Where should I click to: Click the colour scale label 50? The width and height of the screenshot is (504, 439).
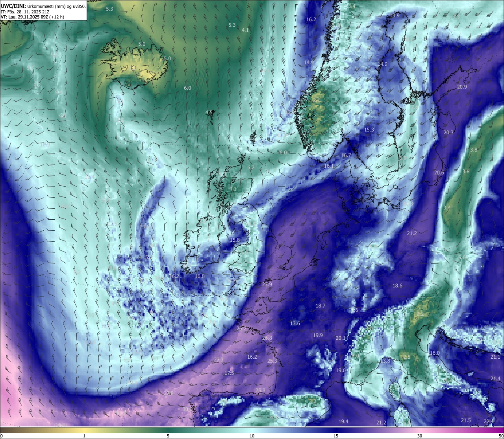pos(501,436)
